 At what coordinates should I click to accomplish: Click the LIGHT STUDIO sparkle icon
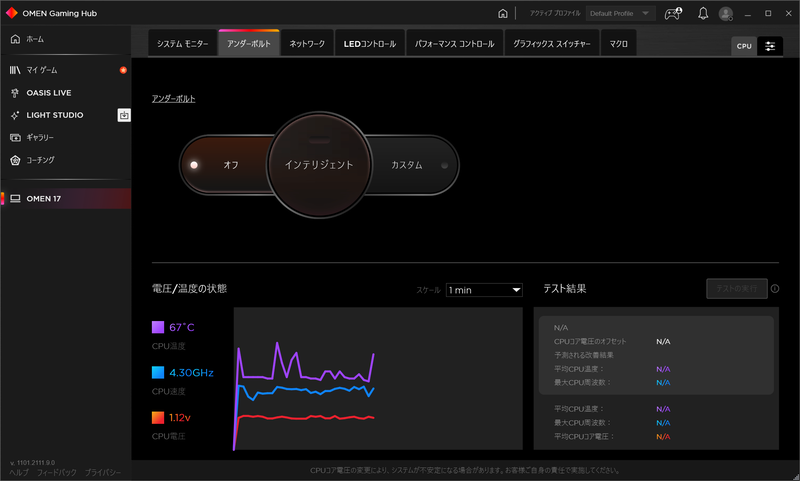15,115
